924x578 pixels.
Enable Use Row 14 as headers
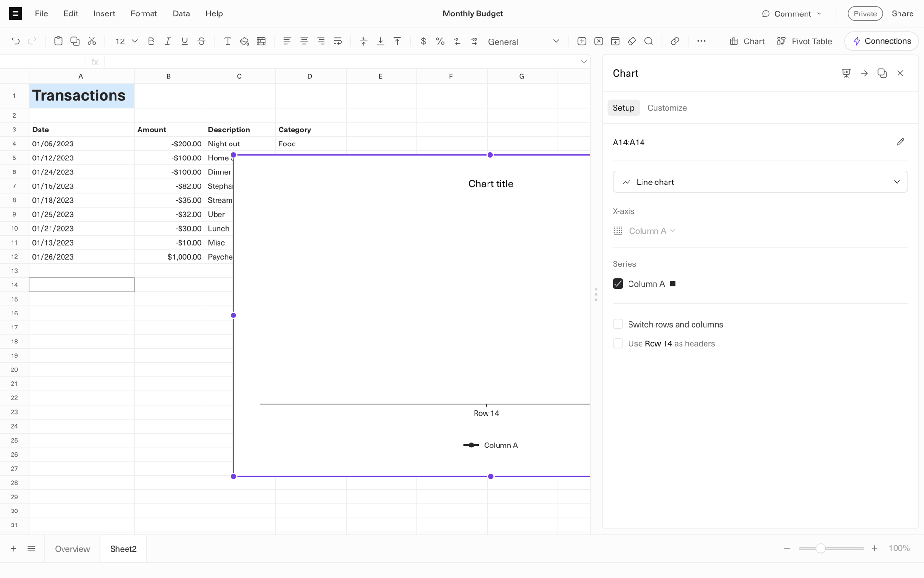tap(618, 343)
